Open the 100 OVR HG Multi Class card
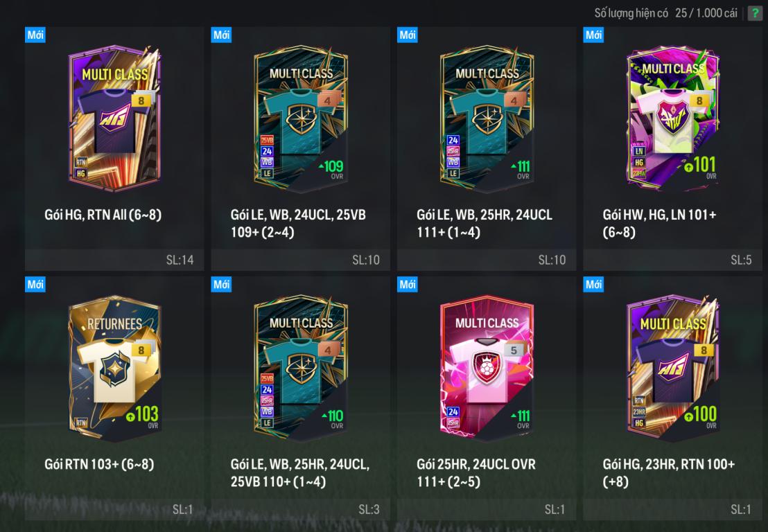 tap(673, 368)
